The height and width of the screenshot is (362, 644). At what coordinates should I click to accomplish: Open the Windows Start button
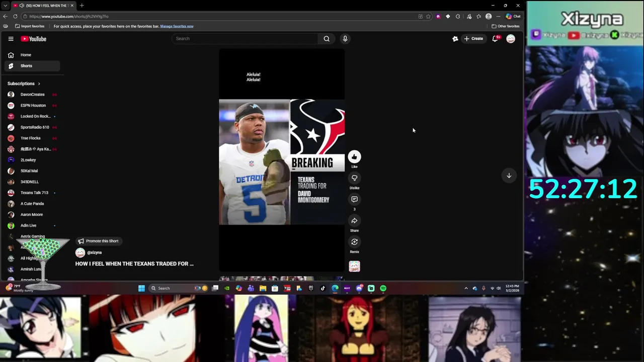click(141, 288)
